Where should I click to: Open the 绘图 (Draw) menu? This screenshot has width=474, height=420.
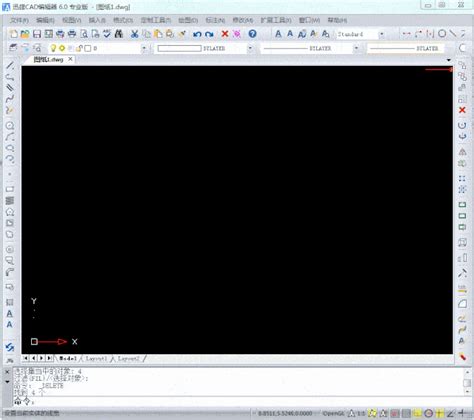click(188, 20)
